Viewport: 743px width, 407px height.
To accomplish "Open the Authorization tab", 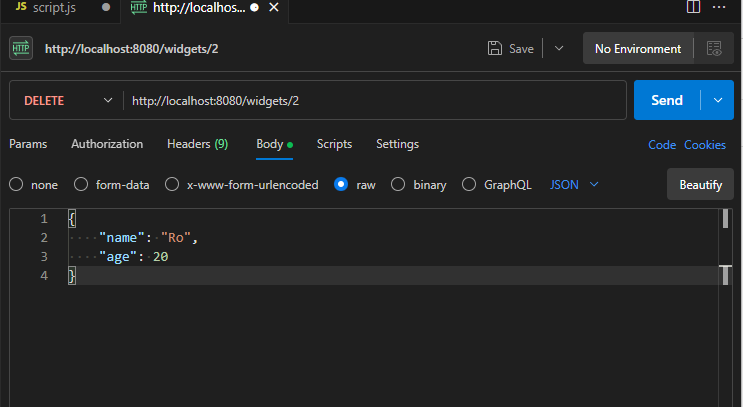I will click(x=107, y=144).
